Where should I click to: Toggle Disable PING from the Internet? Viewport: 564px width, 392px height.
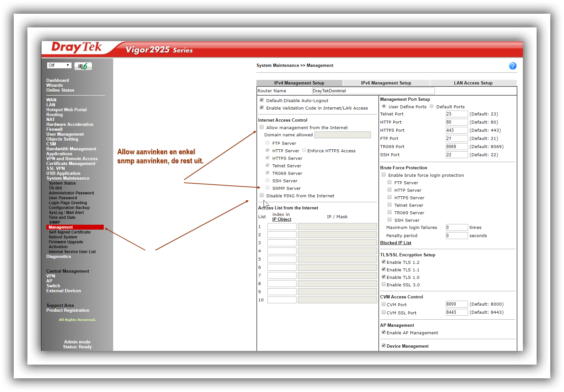(x=262, y=195)
